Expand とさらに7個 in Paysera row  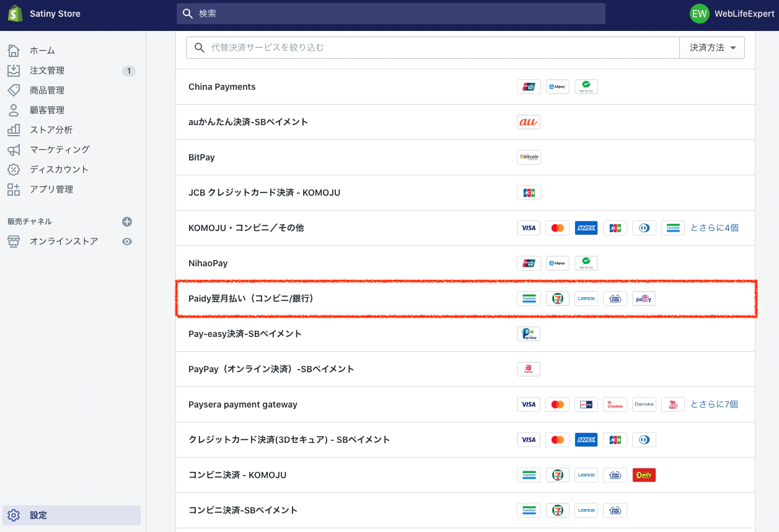pyautogui.click(x=714, y=404)
